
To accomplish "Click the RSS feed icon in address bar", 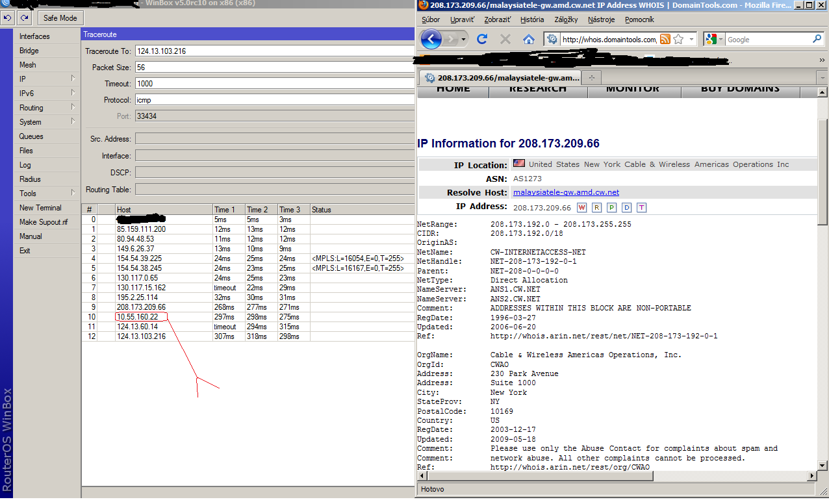I will tap(665, 39).
